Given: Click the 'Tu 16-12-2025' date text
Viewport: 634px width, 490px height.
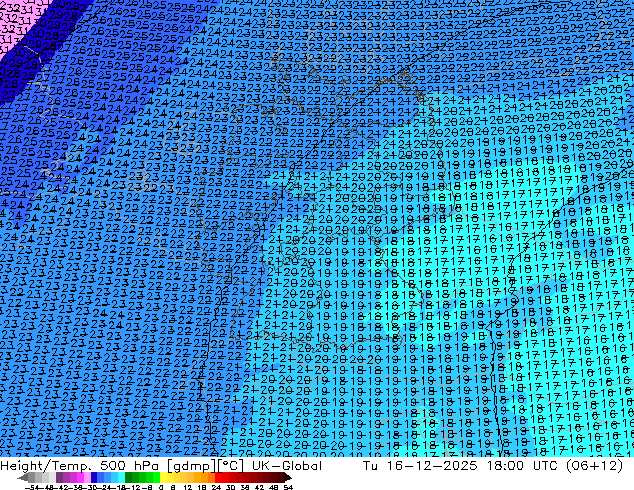Looking at the screenshot, I should click(x=420, y=466).
